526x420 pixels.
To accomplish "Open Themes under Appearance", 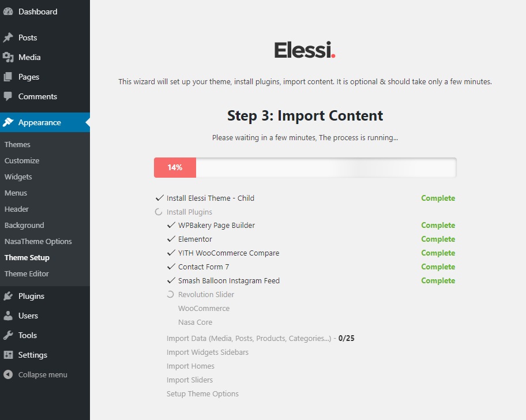I will tap(17, 145).
